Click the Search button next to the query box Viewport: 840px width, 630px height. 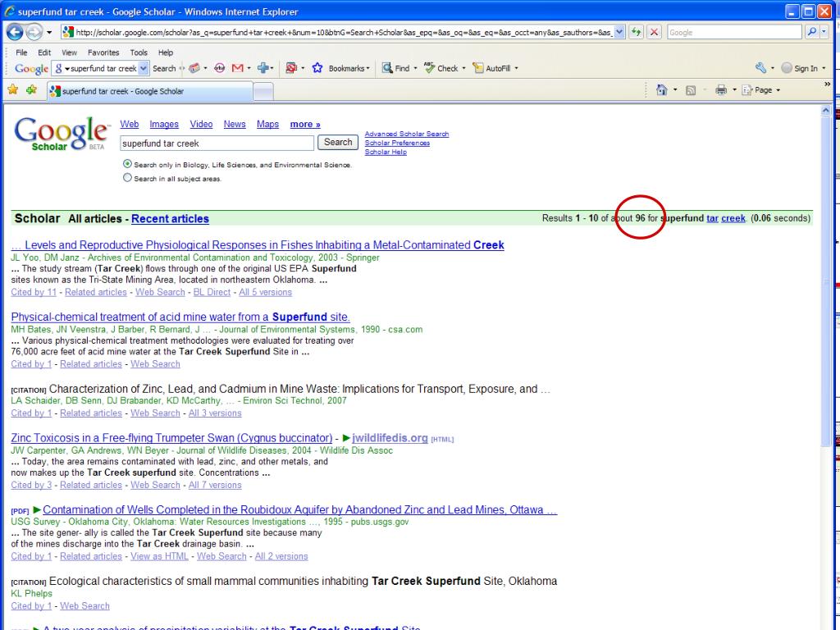[x=338, y=143]
